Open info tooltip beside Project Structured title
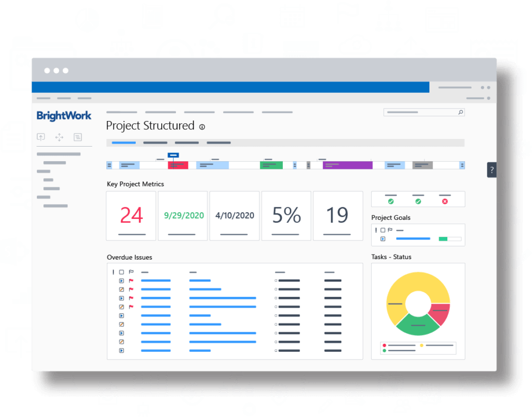Screen dimensions: 532x417 pyautogui.click(x=202, y=126)
